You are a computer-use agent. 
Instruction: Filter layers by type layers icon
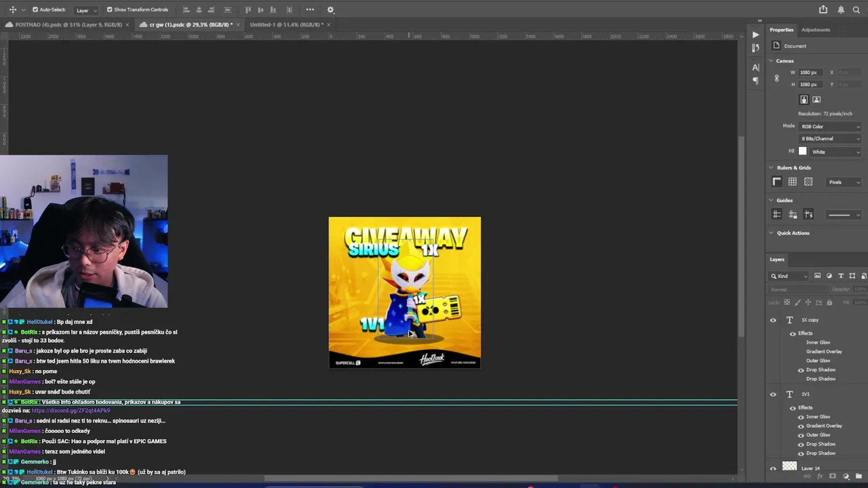click(841, 276)
